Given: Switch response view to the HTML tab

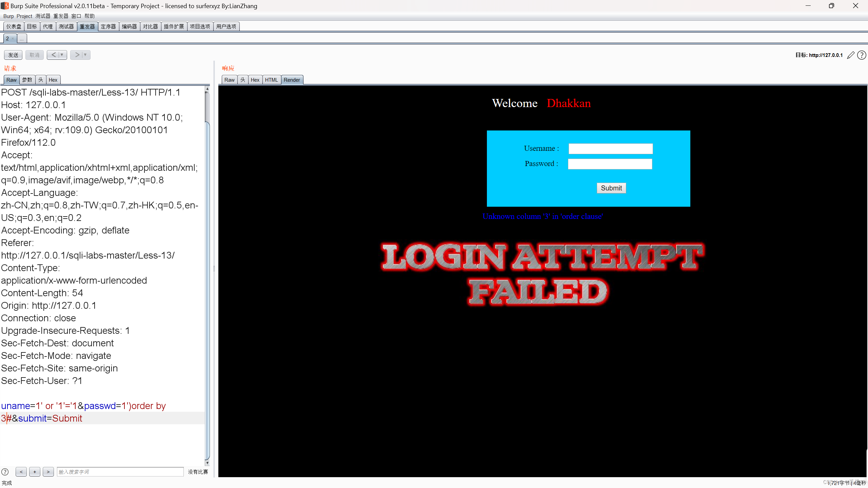Looking at the screenshot, I should [271, 80].
